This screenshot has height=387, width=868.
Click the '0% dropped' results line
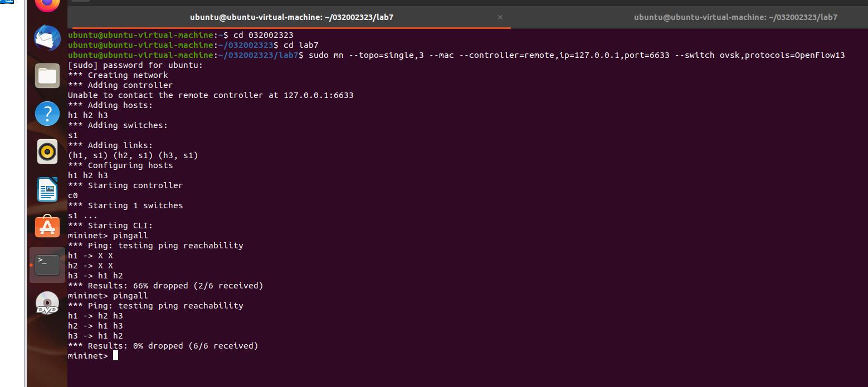[x=163, y=346]
